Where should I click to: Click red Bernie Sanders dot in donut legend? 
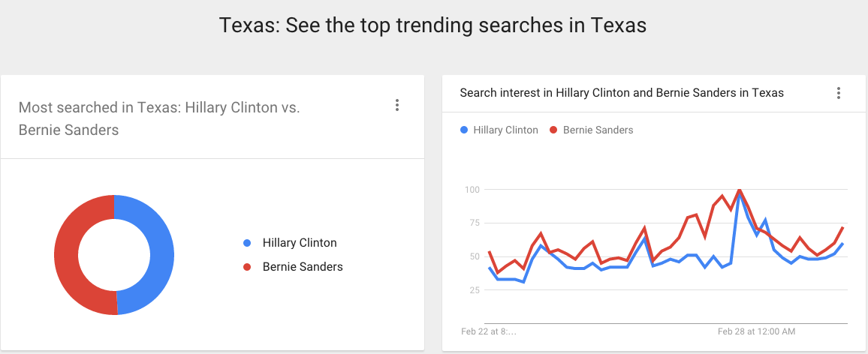tap(247, 267)
